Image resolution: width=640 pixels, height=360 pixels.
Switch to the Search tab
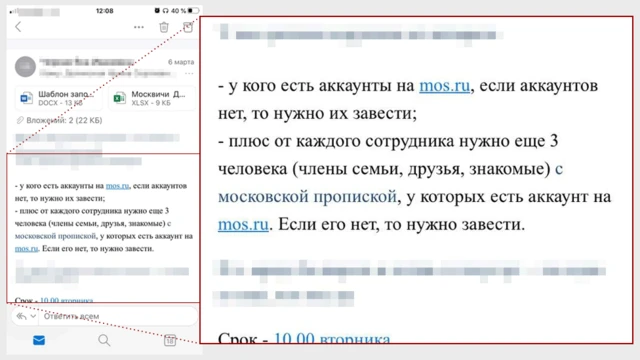pos(104,340)
